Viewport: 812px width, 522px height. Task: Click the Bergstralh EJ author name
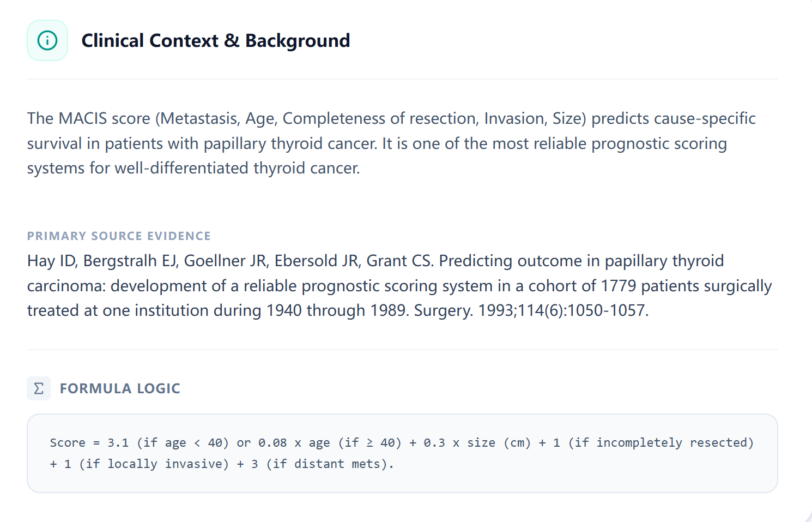(x=131, y=261)
